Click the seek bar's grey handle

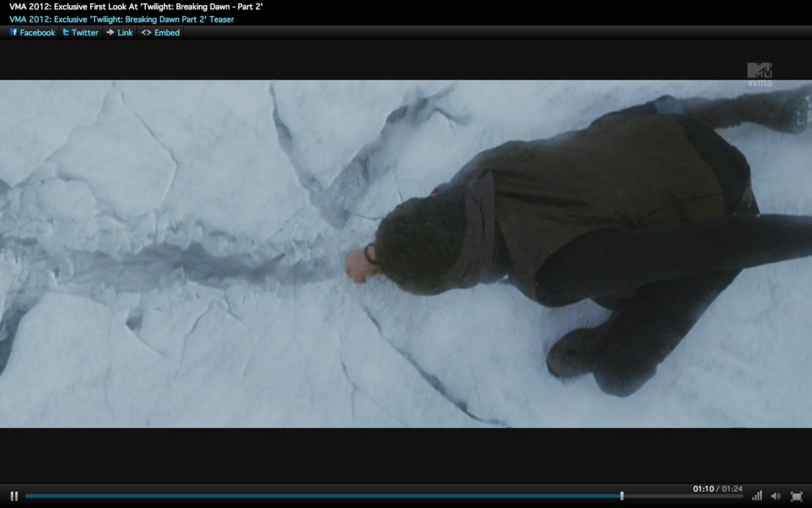pos(622,496)
